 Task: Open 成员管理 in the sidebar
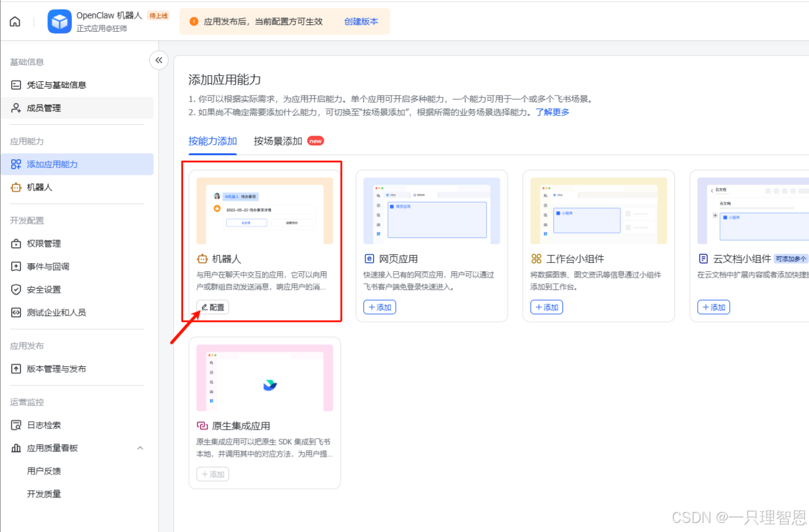click(77, 108)
